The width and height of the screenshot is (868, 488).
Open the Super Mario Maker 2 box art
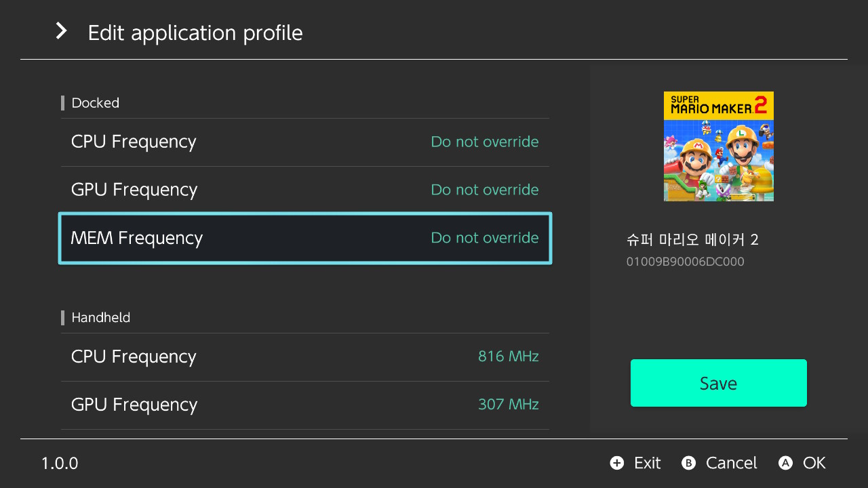pyautogui.click(x=718, y=146)
